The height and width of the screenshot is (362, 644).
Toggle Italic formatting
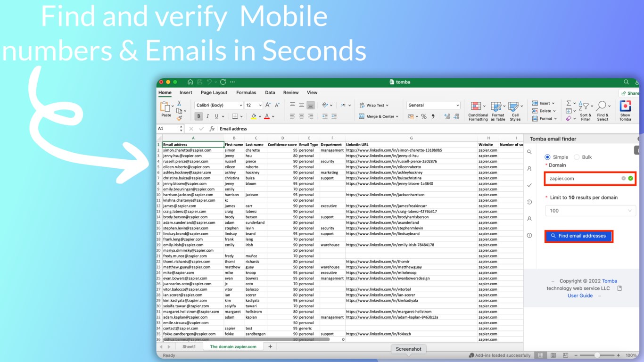(208, 116)
